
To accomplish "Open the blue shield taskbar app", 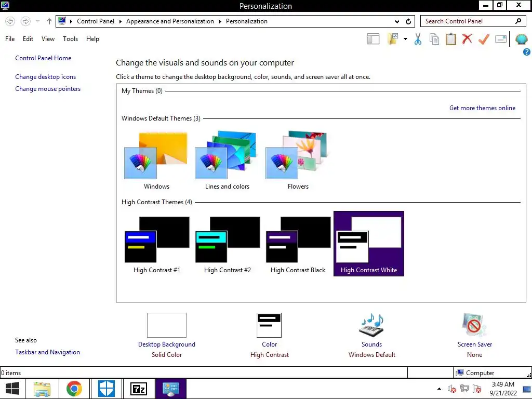I will click(107, 389).
